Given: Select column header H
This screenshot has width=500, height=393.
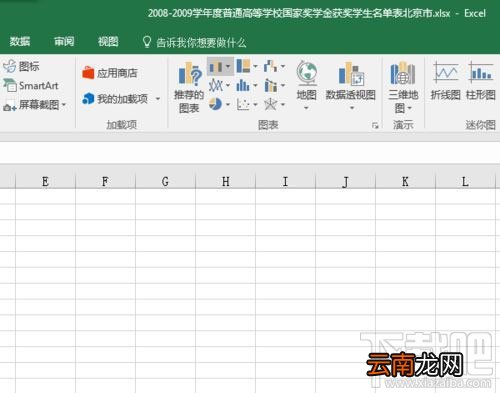Looking at the screenshot, I should (x=225, y=182).
